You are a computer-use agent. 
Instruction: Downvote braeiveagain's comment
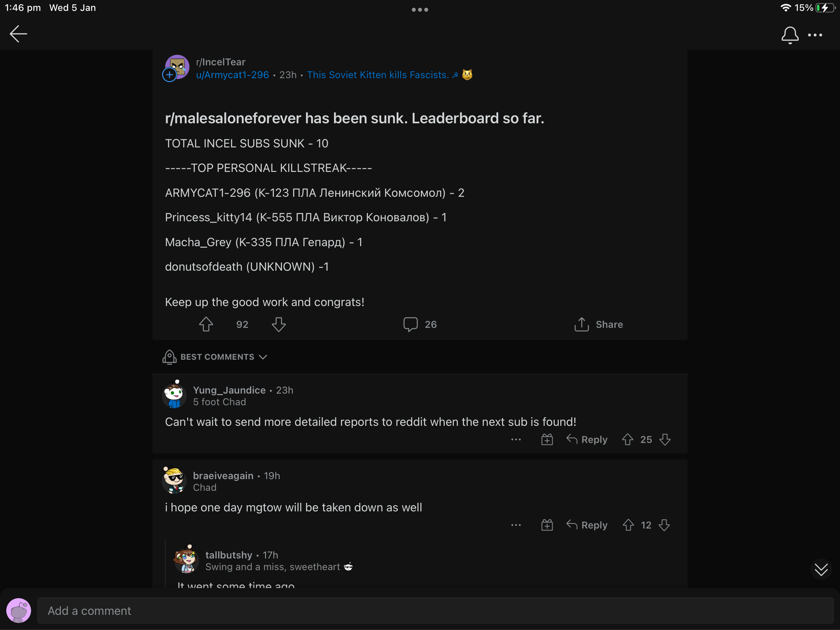pos(664,525)
